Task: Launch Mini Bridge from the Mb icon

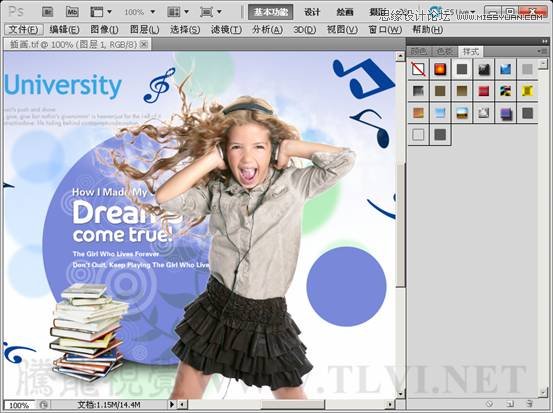Action: pyautogui.click(x=72, y=12)
